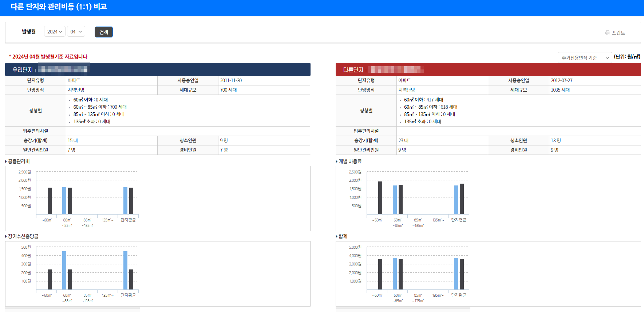
Task: Click the 1035 세대 household size cell
Action: coord(595,90)
